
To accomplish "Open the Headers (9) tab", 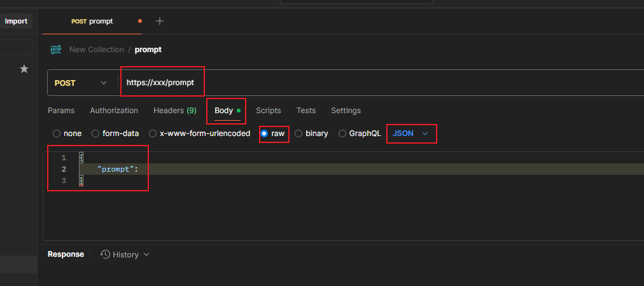I will (x=174, y=111).
